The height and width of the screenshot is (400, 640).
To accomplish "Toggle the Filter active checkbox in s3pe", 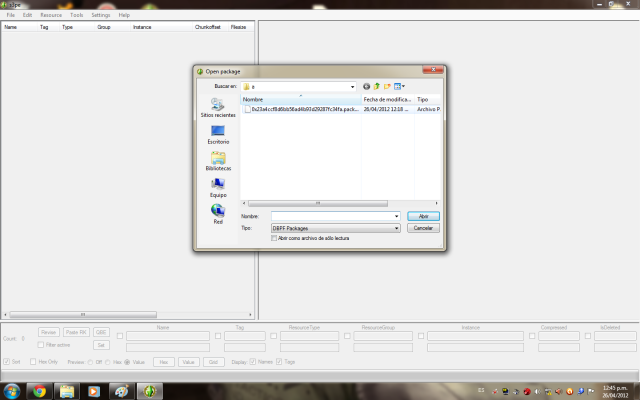I will pos(41,345).
